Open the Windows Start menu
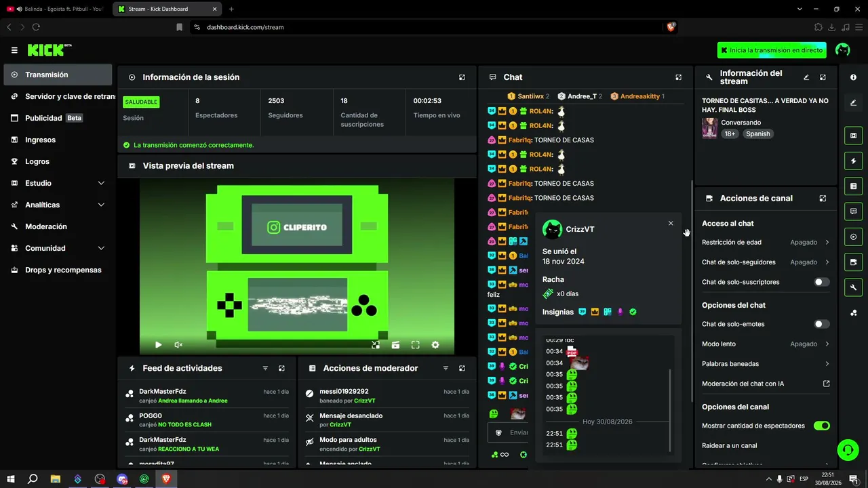Screen dimensions: 868x488 11,479
